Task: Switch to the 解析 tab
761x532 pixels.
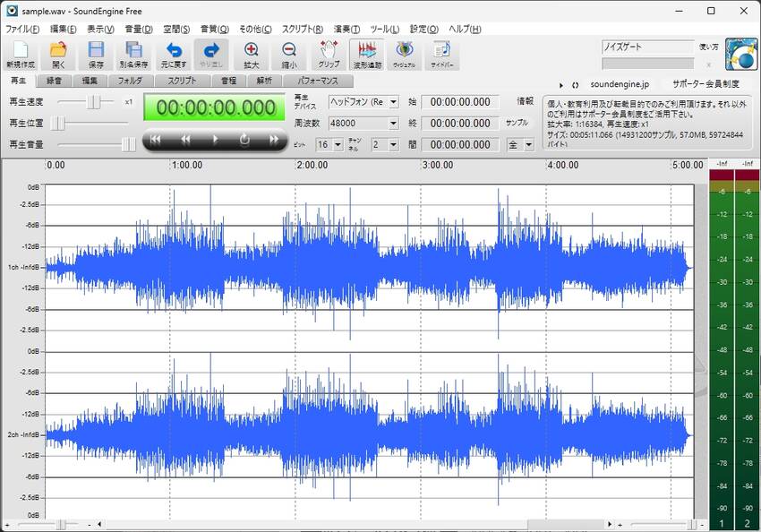Action: pos(264,81)
